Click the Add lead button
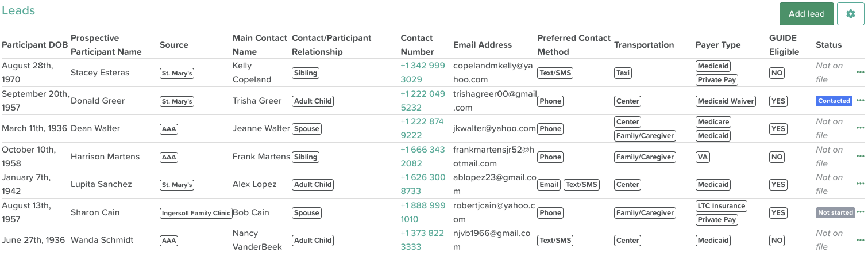 (807, 14)
